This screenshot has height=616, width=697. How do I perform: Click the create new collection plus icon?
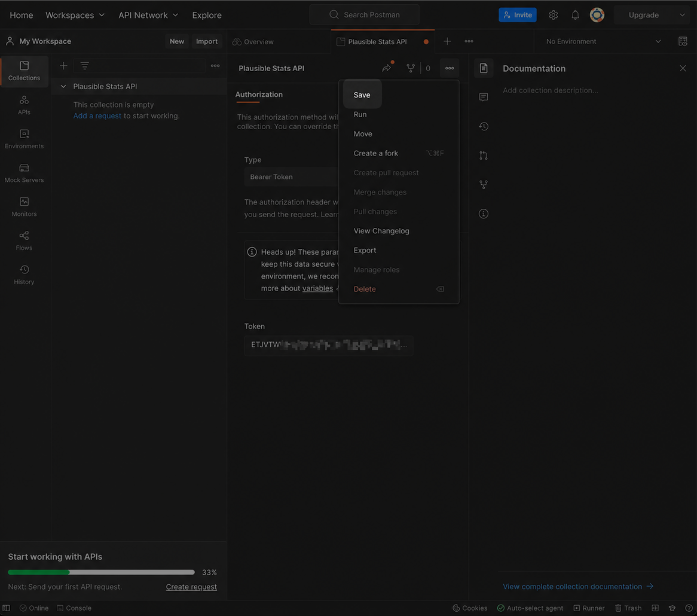[x=63, y=66]
